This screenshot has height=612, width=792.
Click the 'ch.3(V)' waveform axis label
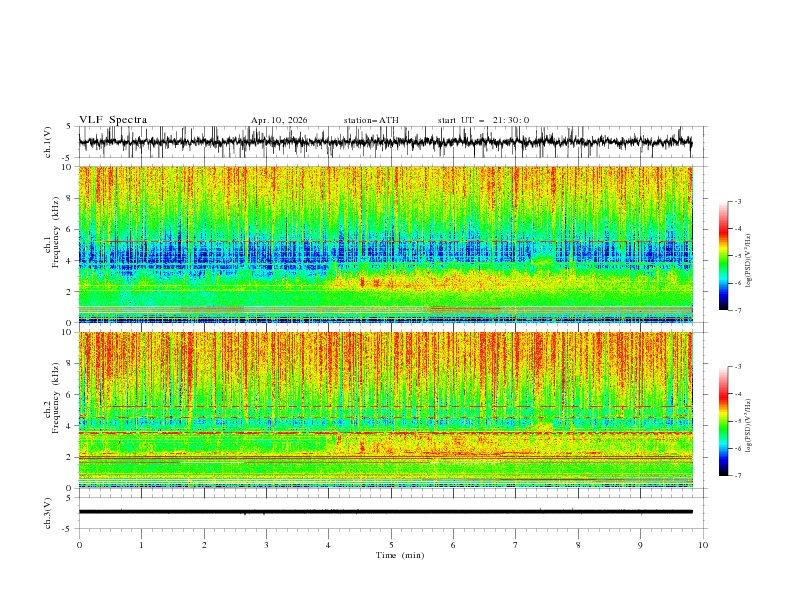point(48,513)
